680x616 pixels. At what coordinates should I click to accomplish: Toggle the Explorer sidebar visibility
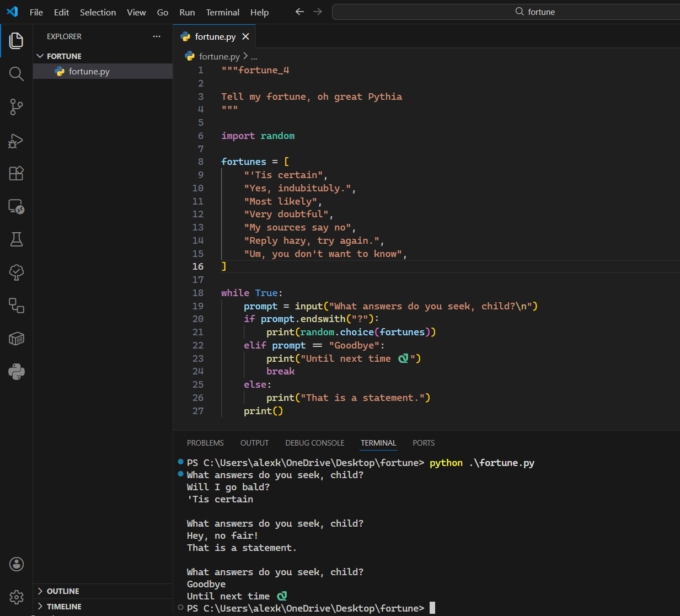coord(16,40)
